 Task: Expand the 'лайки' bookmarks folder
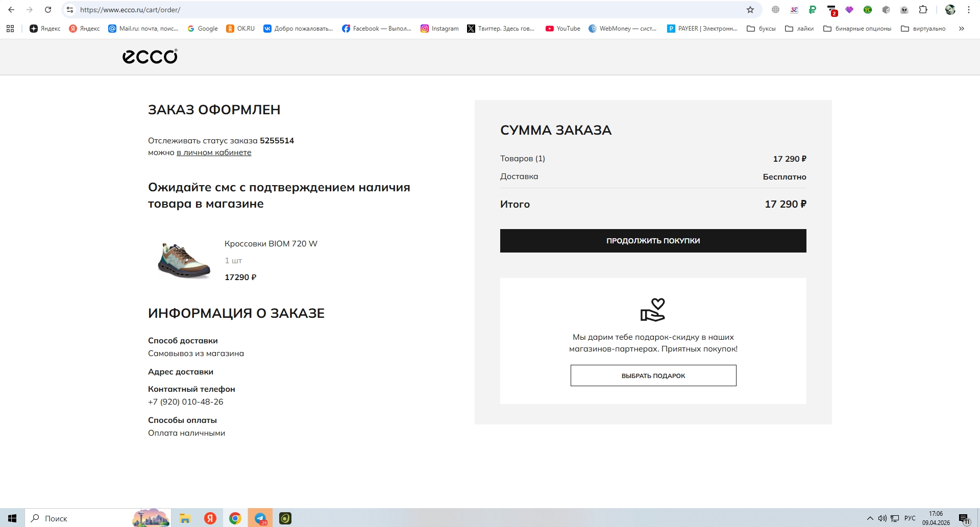pyautogui.click(x=799, y=29)
